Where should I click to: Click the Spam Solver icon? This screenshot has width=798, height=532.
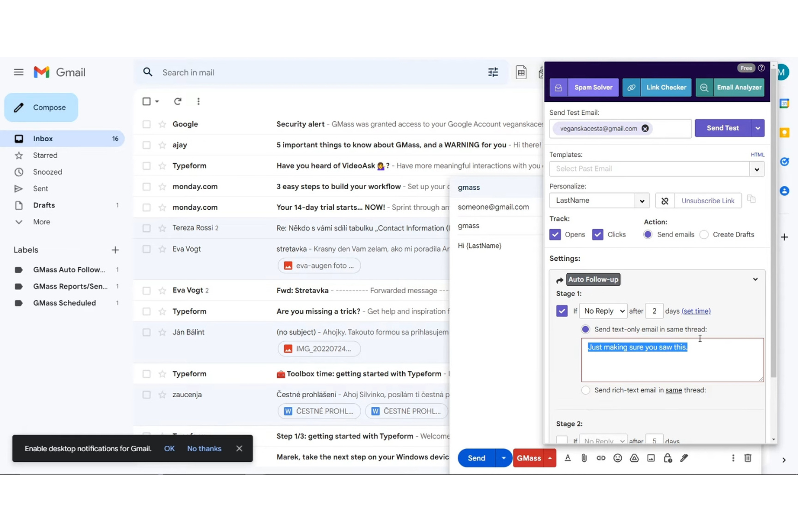[x=559, y=87]
